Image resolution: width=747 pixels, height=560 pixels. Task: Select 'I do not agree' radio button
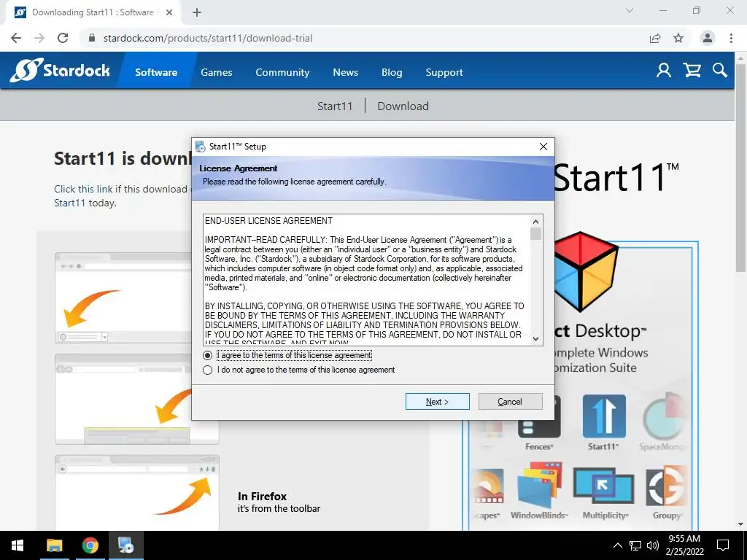(x=207, y=370)
